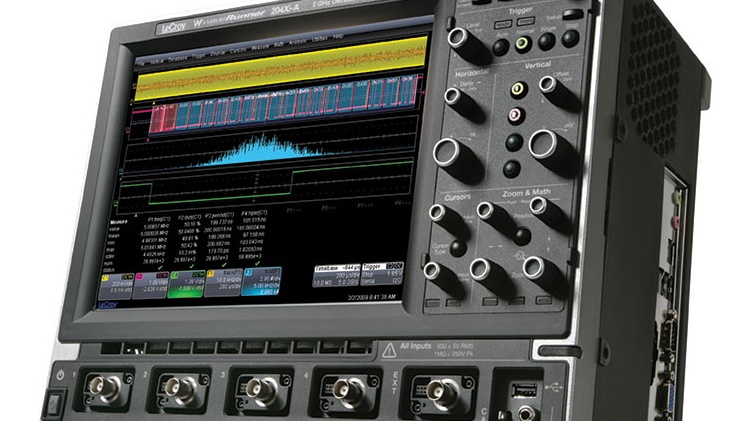Image resolution: width=749 pixels, height=421 pixels.
Task: Click the date and time readout
Action: tap(372, 297)
